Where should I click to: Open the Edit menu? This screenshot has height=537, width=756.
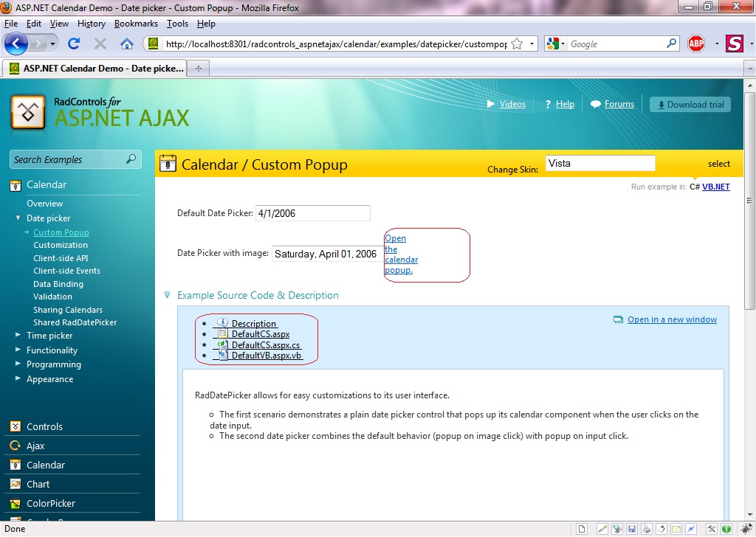click(33, 24)
